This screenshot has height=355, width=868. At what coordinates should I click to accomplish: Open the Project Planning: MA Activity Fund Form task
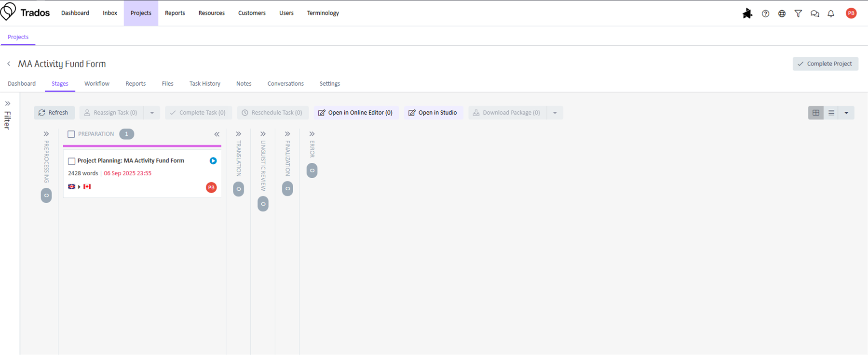(131, 161)
